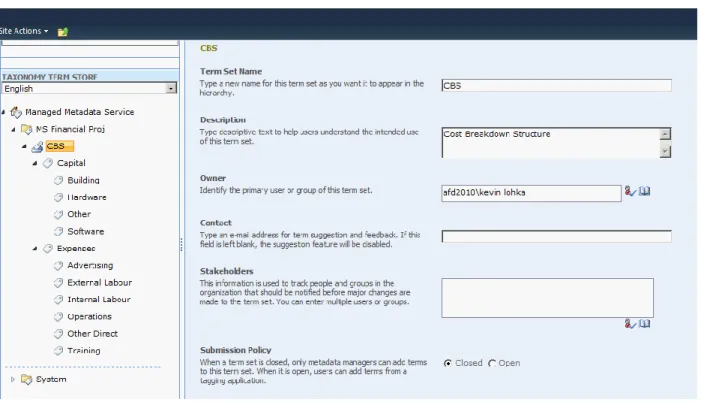Select the Expenses term label
The image size is (701, 402).
[76, 248]
